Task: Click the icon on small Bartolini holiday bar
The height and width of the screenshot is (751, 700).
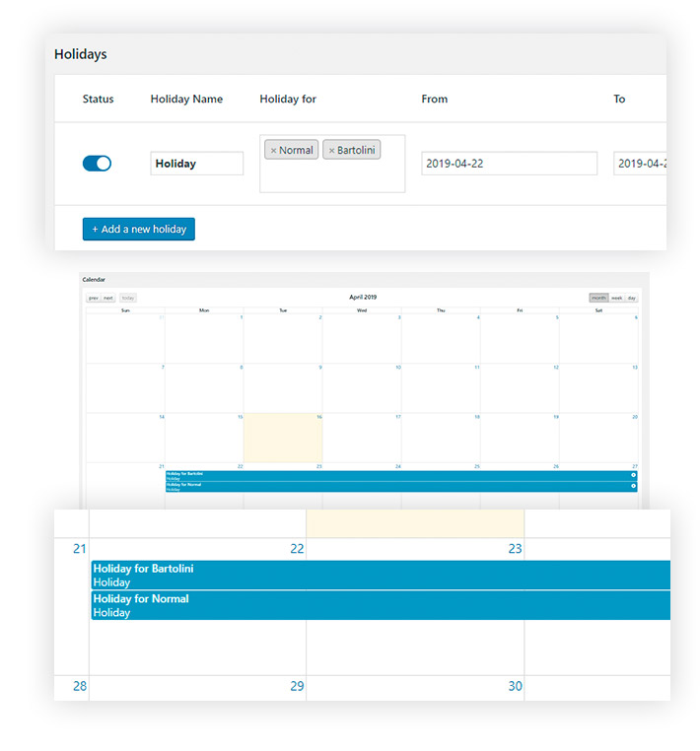Action: coord(633,475)
